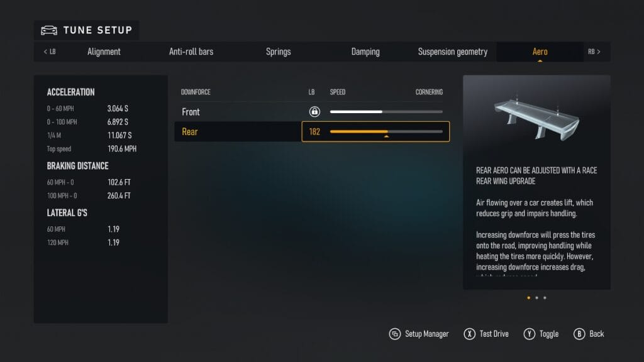Click the rear wing illustration thumbnail

coord(536,119)
